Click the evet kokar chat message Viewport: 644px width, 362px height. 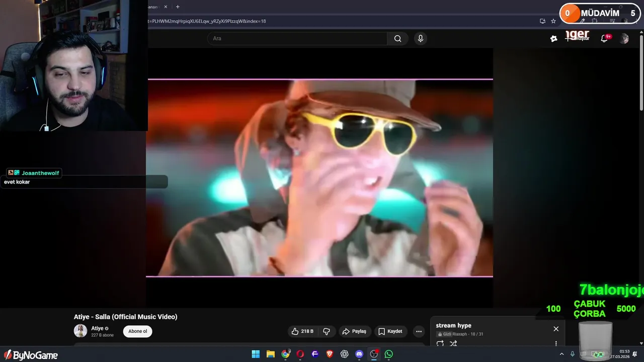tap(17, 182)
